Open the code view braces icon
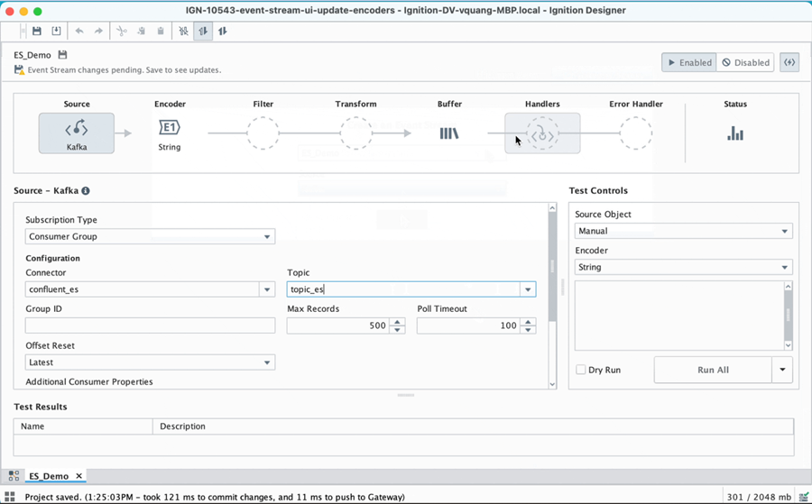Screen dimensions: 812x504 coord(789,62)
